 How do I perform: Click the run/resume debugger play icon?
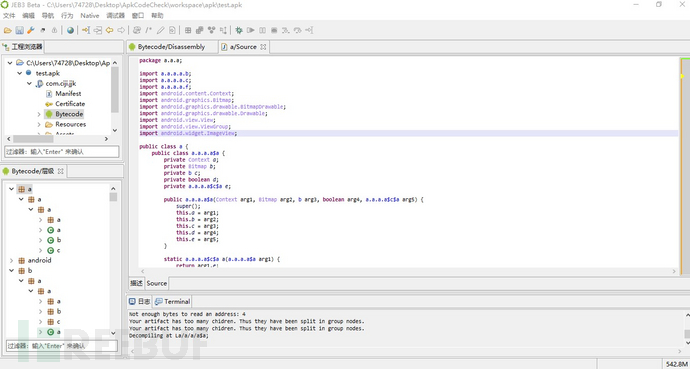point(251,30)
